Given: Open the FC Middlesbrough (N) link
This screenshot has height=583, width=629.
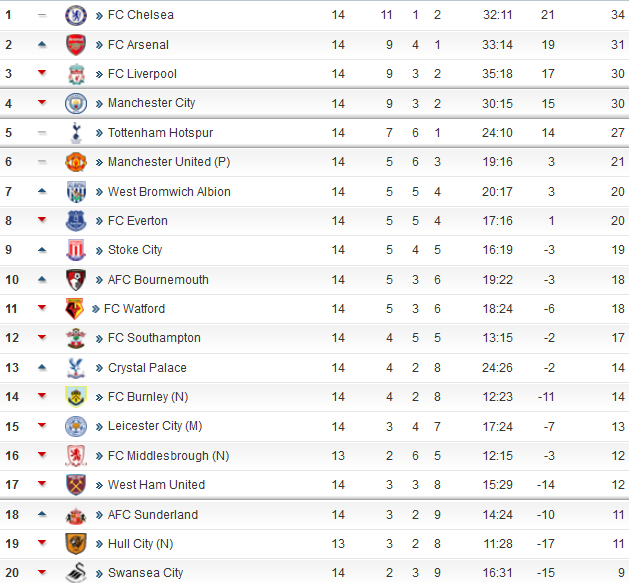Looking at the screenshot, I should pyautogui.click(x=168, y=456).
